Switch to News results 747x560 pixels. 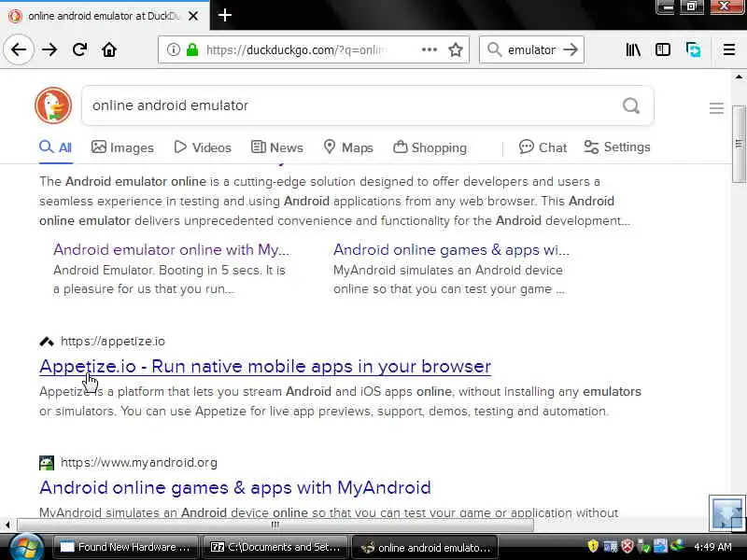click(276, 147)
